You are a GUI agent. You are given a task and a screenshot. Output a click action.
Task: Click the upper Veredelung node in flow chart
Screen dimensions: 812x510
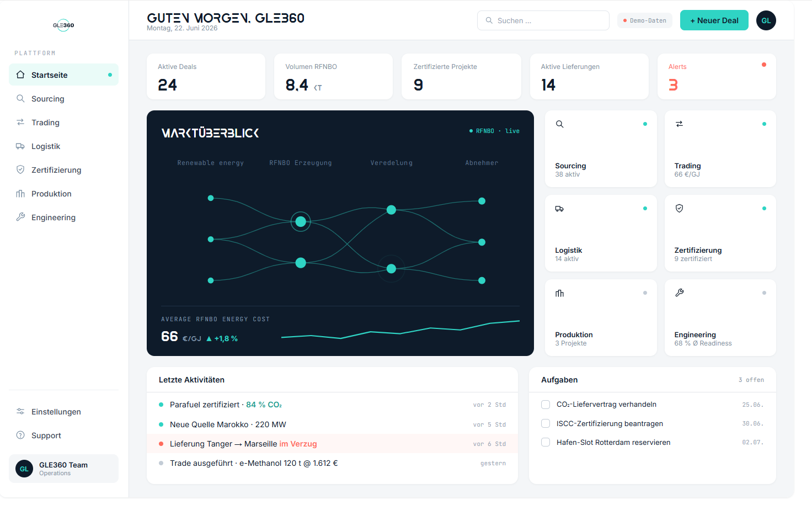(391, 210)
